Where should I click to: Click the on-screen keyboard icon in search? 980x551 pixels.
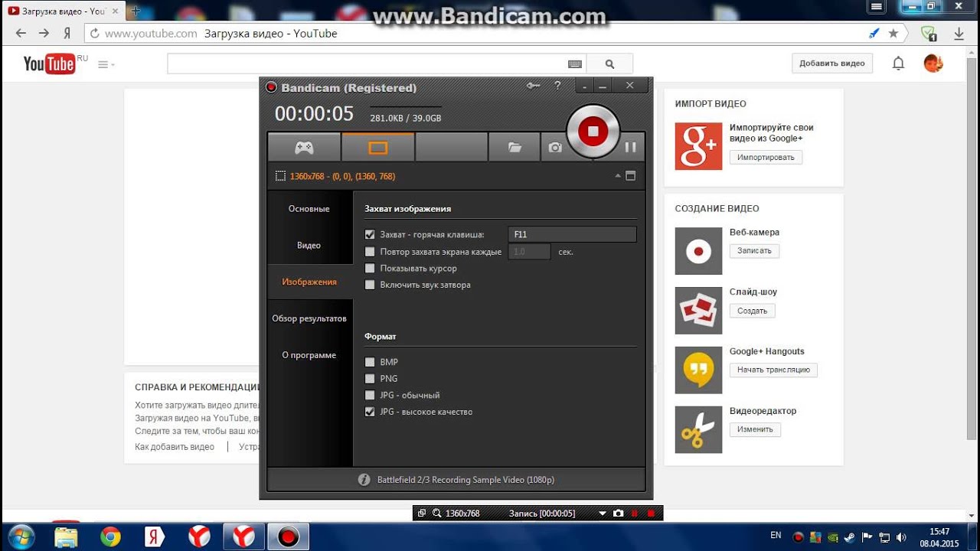(x=575, y=64)
